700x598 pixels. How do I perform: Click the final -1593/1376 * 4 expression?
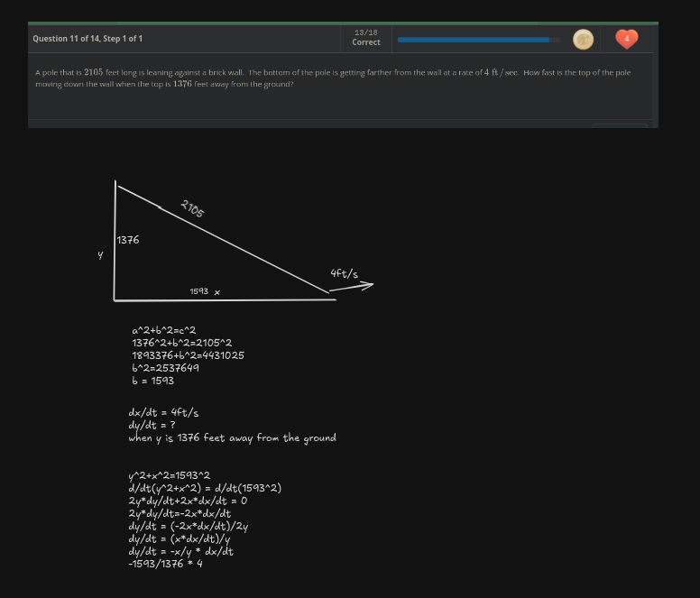166,564
